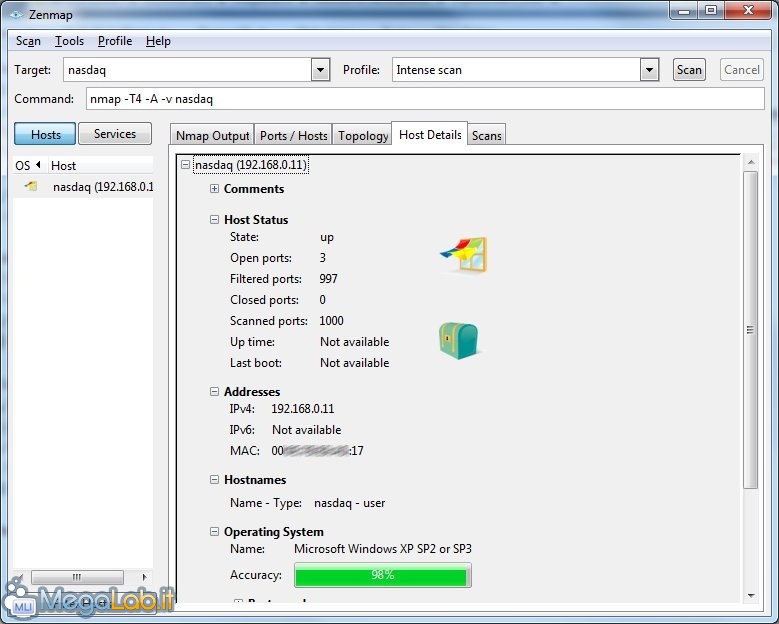Click the Scanned ports value 1000
The image size is (779, 624).
coord(331,320)
